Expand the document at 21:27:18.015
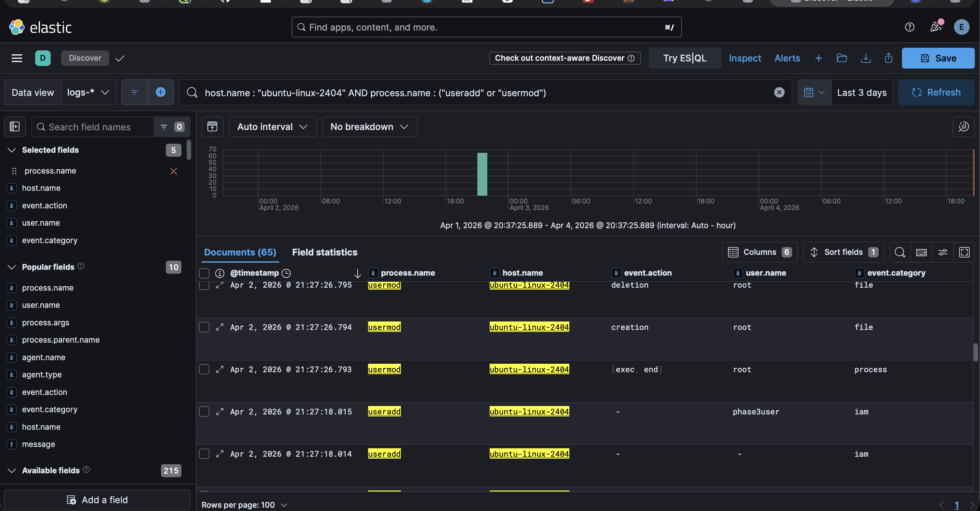Screen dimensions: 980x511 pos(219,412)
